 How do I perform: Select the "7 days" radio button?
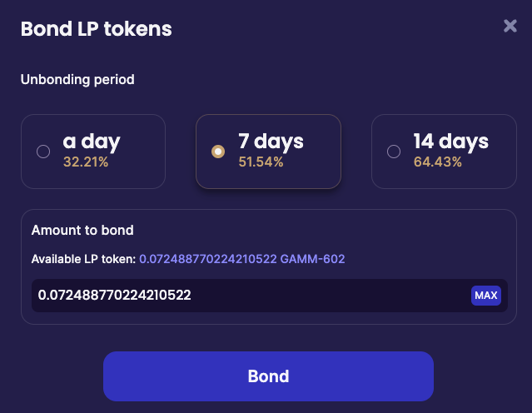tap(218, 152)
